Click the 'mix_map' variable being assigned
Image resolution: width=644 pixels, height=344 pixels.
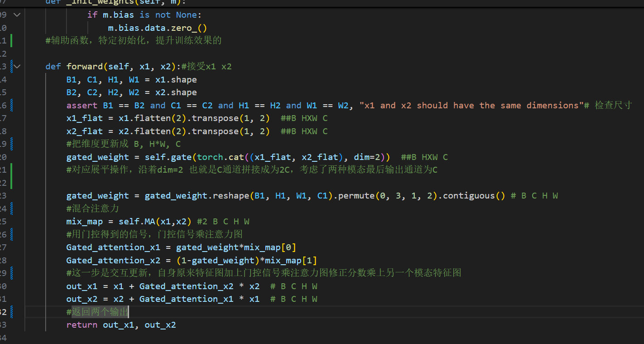coord(85,222)
